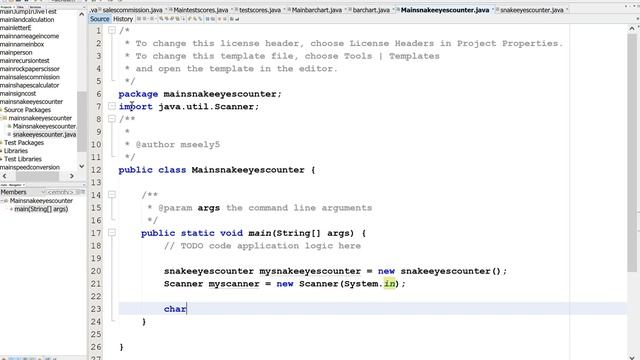Click the Projects panel scroll-up arrow
The image size is (640, 360).
(x=82, y=14)
